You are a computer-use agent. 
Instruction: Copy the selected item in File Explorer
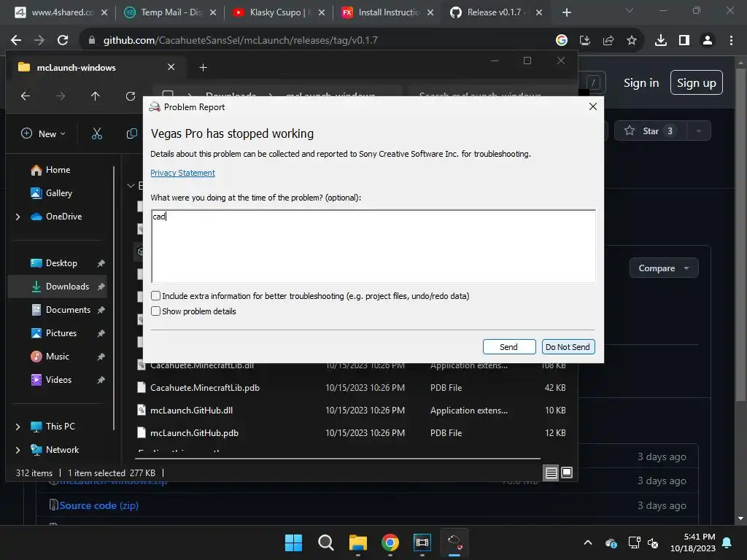[x=132, y=134]
